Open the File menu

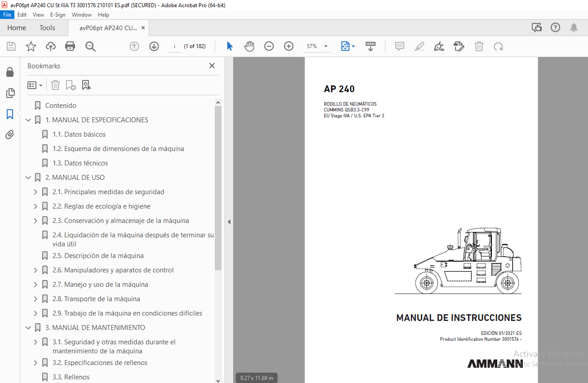7,15
